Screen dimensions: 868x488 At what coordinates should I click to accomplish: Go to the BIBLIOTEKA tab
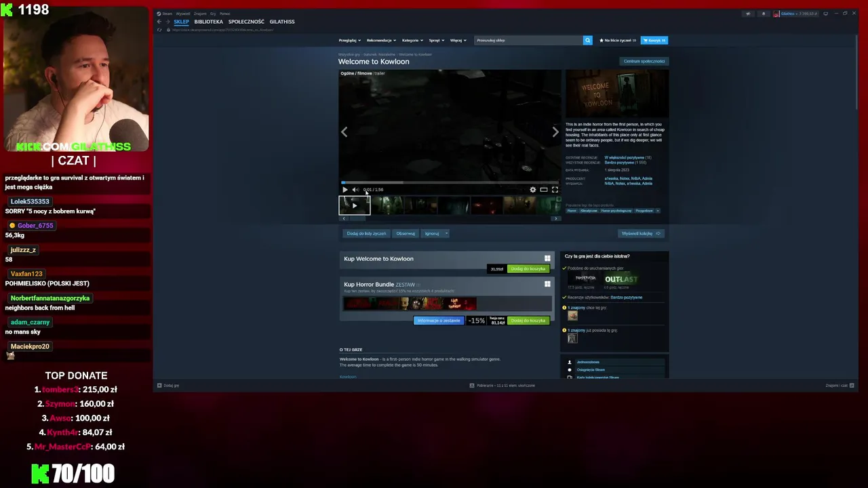click(x=209, y=22)
